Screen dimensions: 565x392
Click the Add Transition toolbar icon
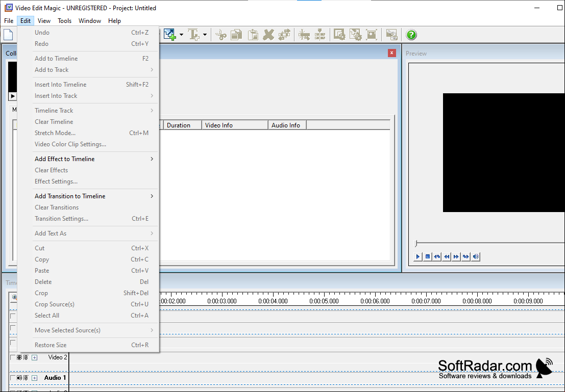tap(170, 35)
